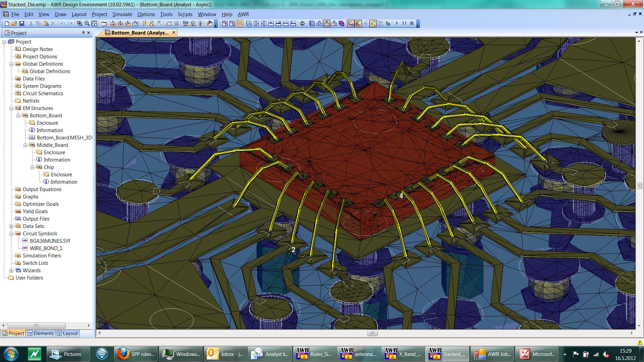The width and height of the screenshot is (644, 362).
Task: Select the Layout tab at bottom
Action: click(67, 333)
